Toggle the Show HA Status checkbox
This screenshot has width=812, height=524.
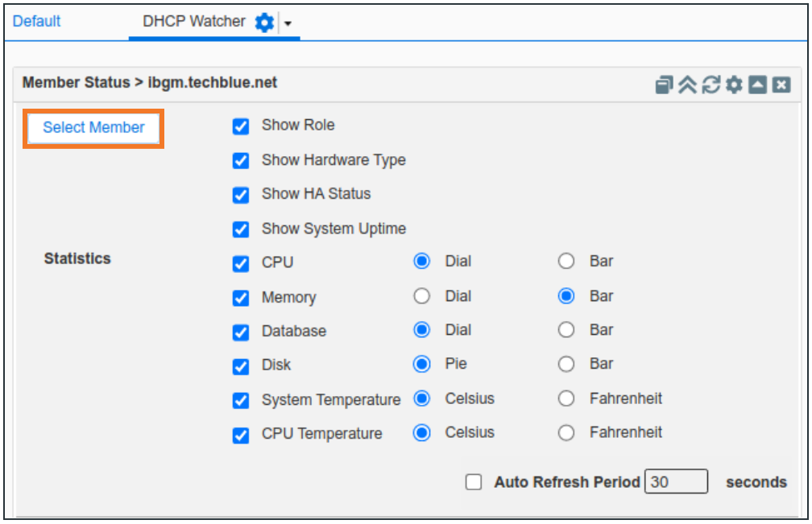click(x=241, y=195)
